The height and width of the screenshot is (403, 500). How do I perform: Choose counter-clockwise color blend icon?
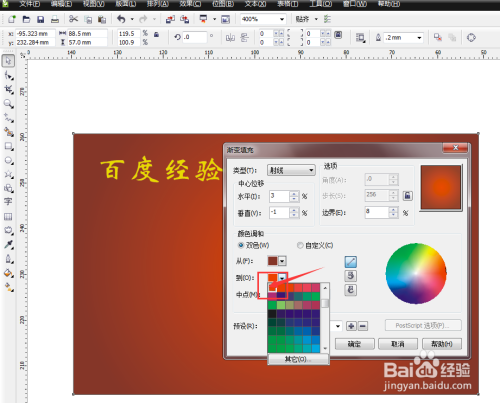[x=350, y=276]
